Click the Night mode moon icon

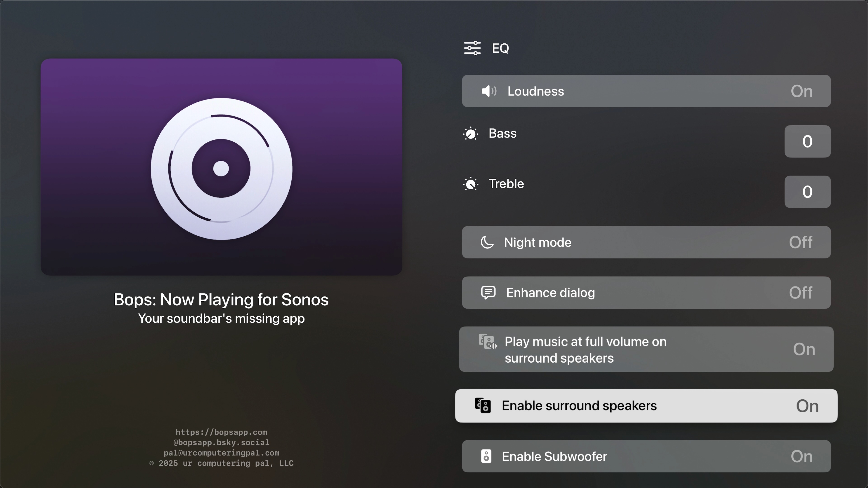[x=487, y=242]
